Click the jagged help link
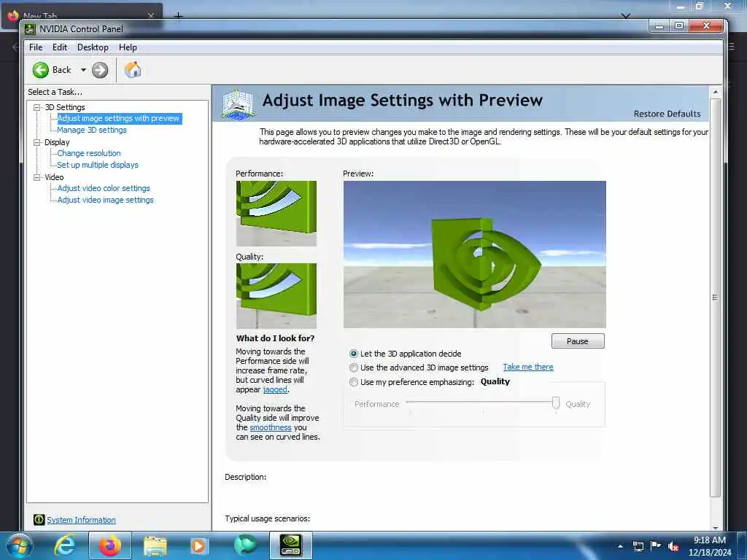Image resolution: width=747 pixels, height=560 pixels. click(275, 389)
